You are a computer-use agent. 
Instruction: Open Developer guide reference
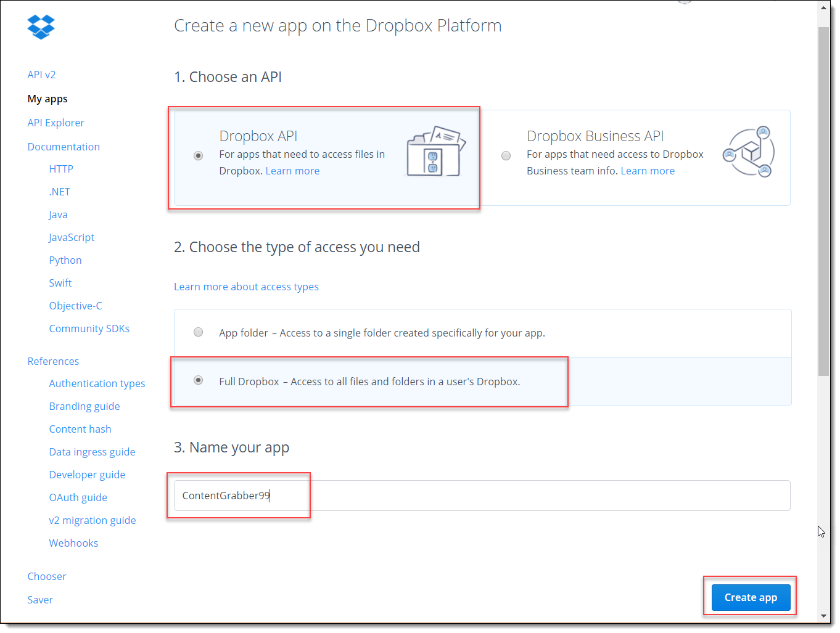point(87,475)
